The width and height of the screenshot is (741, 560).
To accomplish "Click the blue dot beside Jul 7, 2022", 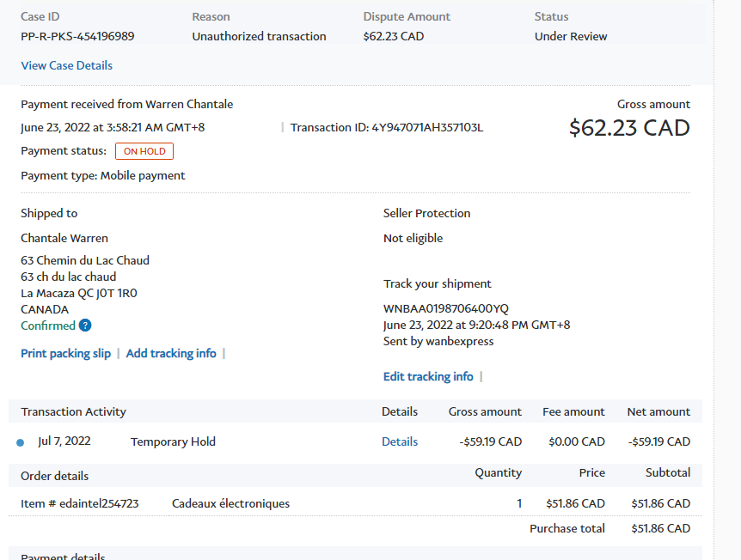I will (21, 442).
